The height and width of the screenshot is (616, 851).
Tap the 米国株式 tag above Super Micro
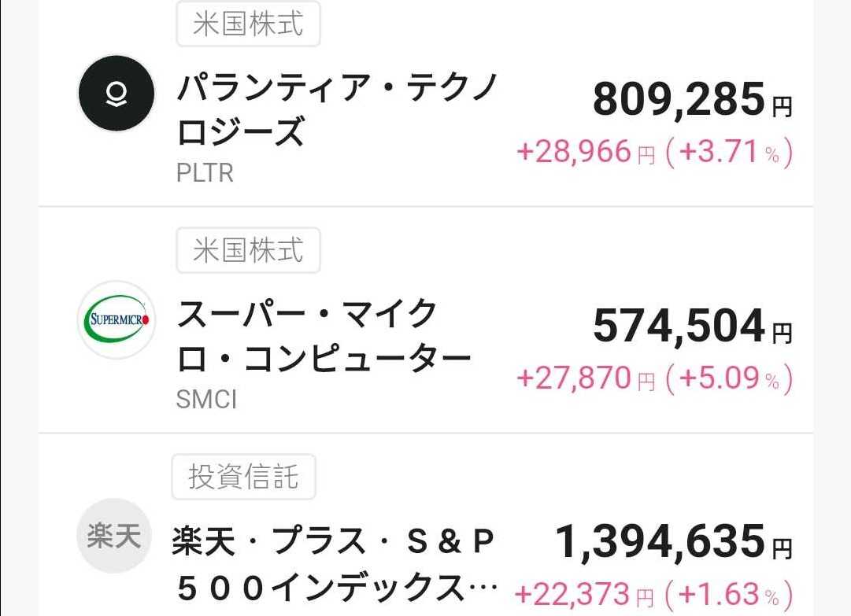click(248, 250)
